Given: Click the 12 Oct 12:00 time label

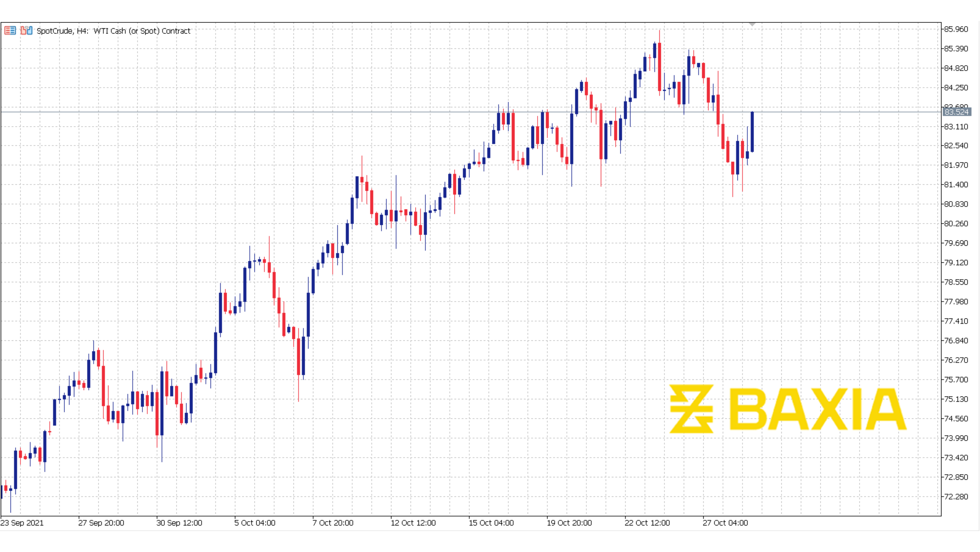Looking at the screenshot, I should 413,523.
